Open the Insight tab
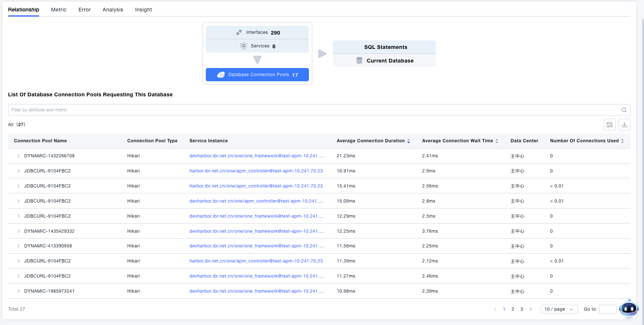This screenshot has width=644, height=325. (143, 10)
